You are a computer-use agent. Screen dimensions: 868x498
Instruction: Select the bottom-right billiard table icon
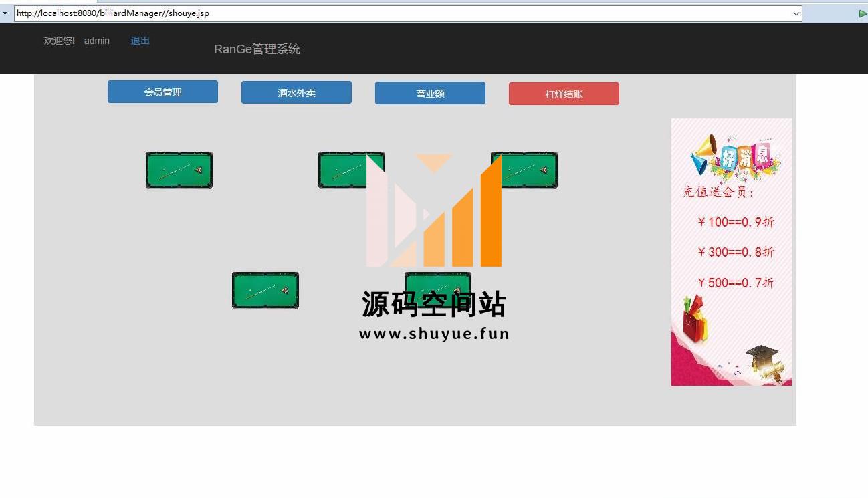click(438, 290)
